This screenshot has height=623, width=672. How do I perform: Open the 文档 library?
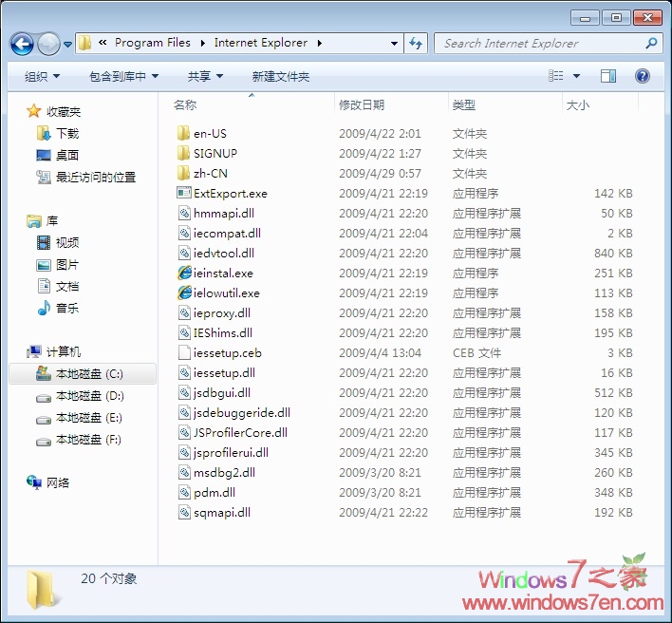tap(67, 286)
